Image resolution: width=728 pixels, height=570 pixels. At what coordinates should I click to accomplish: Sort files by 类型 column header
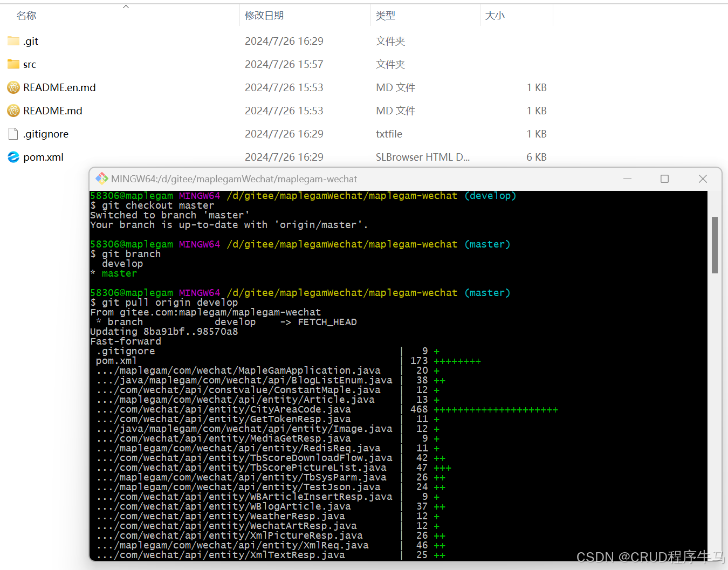[386, 16]
